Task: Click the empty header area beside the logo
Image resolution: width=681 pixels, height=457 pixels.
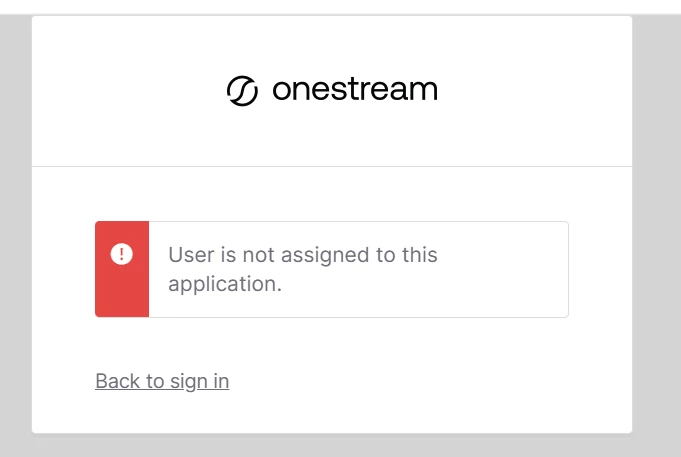Action: click(x=534, y=91)
